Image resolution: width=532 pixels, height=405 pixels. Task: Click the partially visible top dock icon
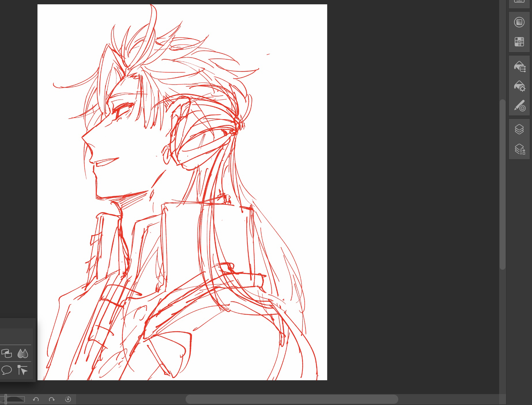pyautogui.click(x=519, y=1)
